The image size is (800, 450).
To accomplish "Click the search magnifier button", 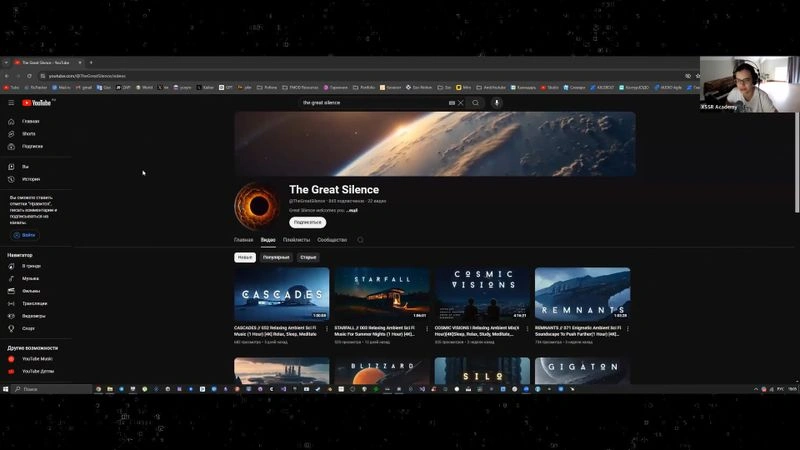I will tap(476, 103).
